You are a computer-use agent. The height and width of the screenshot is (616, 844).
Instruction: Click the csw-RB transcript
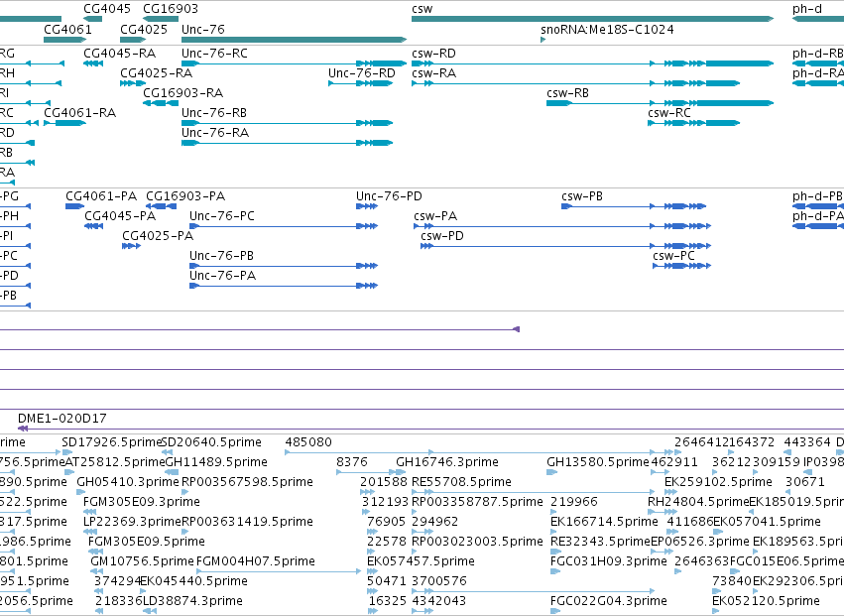660,103
